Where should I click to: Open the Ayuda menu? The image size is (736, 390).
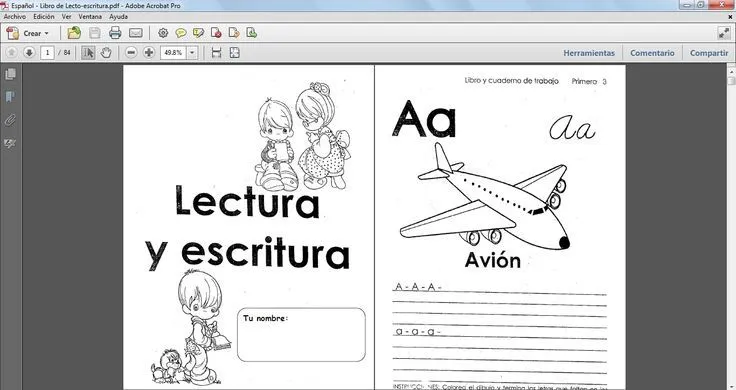[x=118, y=16]
